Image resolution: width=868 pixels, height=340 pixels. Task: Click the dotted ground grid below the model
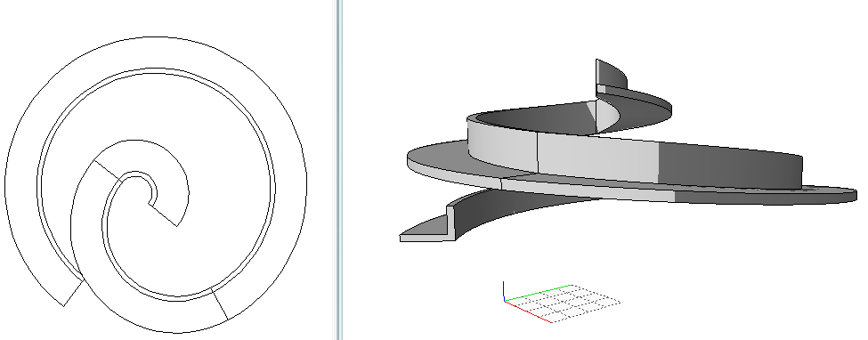click(x=563, y=304)
